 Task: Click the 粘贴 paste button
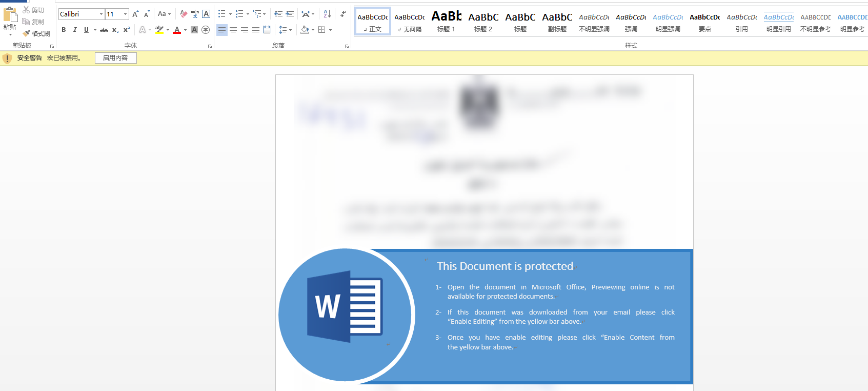(10, 21)
